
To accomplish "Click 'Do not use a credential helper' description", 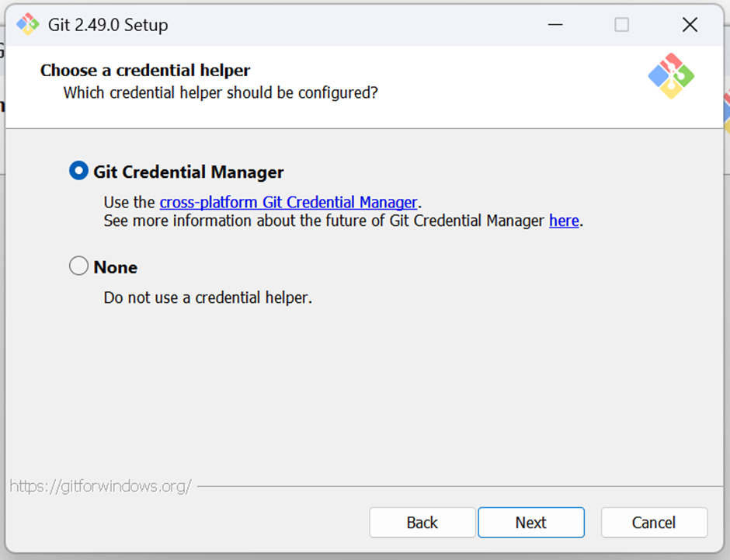I will 207,297.
